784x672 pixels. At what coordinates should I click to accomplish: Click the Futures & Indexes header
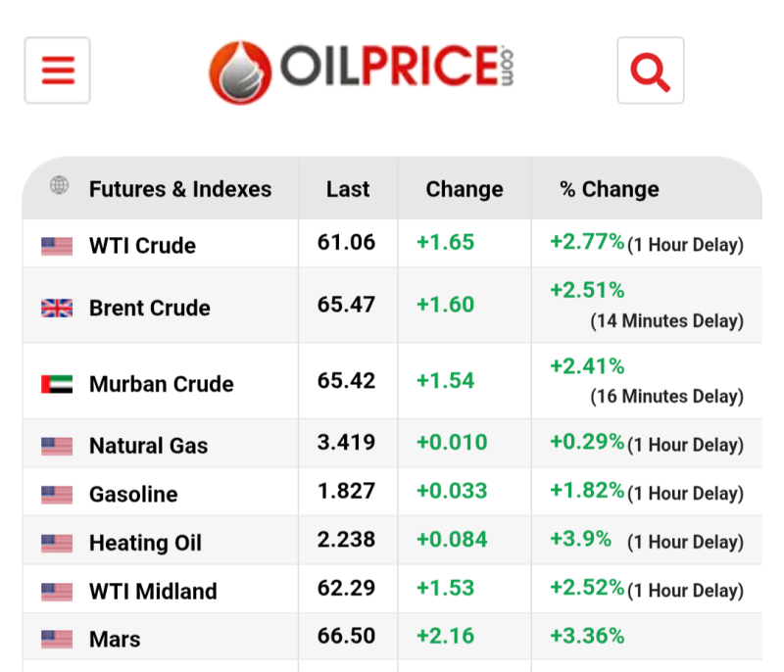[x=180, y=189]
